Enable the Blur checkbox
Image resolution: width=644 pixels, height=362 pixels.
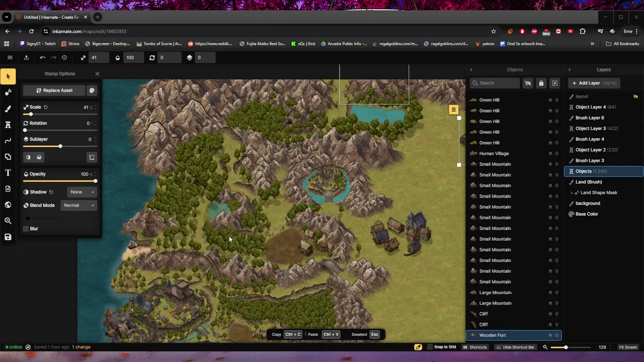pyautogui.click(x=26, y=229)
